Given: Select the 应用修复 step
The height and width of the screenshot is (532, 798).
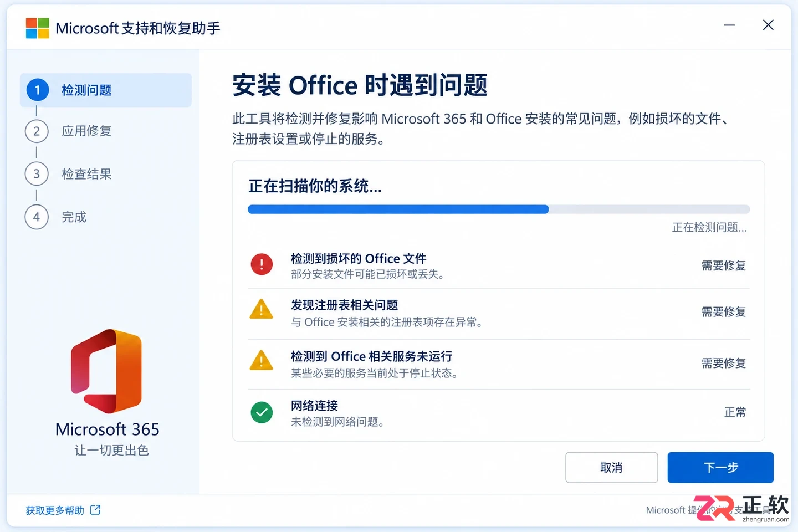Looking at the screenshot, I should click(86, 131).
